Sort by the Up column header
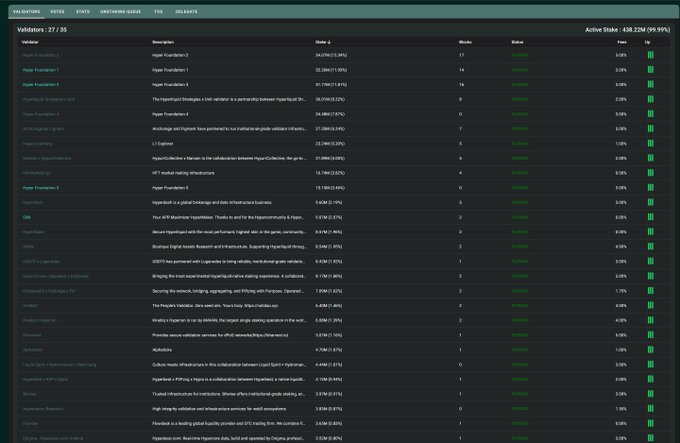This screenshot has width=680, height=443. (x=647, y=42)
